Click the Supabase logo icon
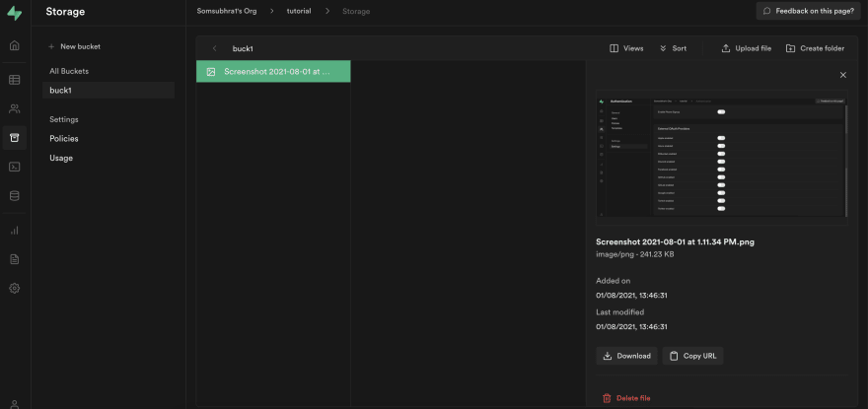The height and width of the screenshot is (409, 868). tap(15, 13)
